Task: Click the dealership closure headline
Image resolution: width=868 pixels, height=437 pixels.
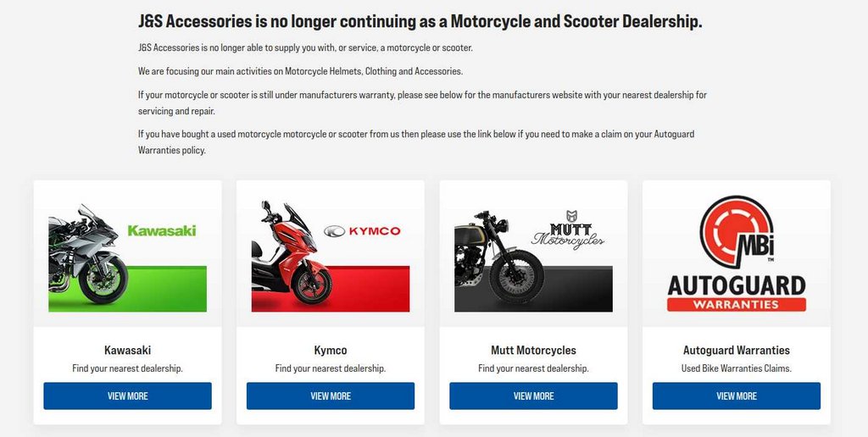Action: pyautogui.click(x=420, y=21)
